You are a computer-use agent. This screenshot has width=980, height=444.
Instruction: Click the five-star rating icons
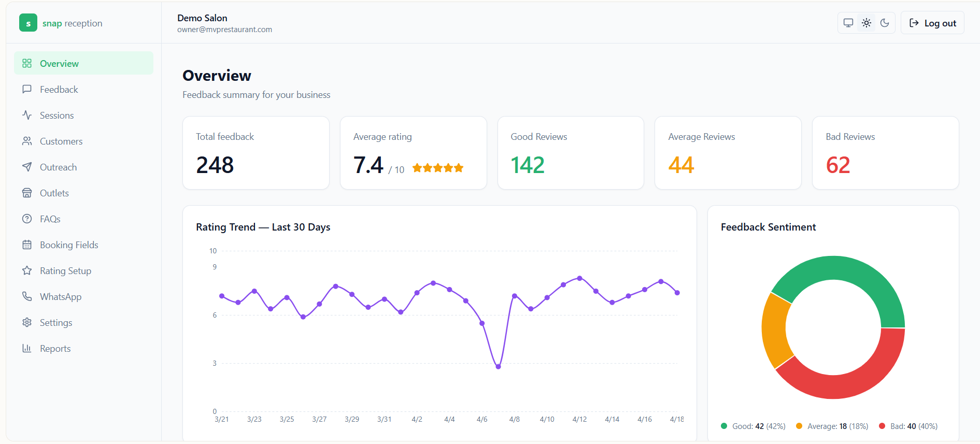438,168
